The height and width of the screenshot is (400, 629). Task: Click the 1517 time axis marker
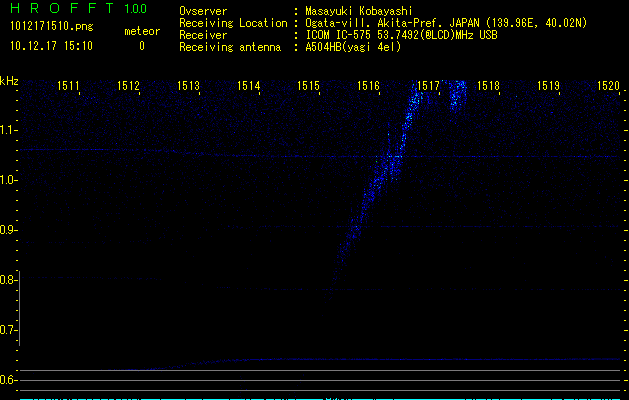(x=428, y=86)
